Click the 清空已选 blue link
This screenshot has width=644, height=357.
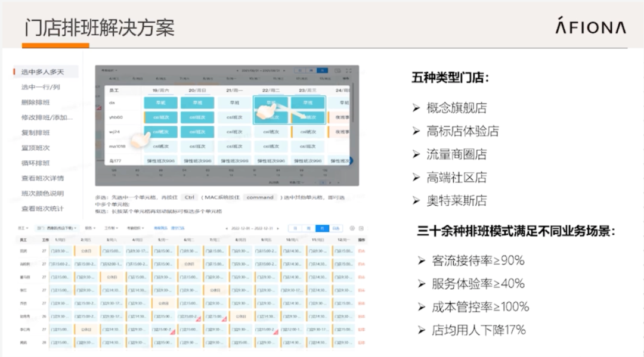click(178, 228)
